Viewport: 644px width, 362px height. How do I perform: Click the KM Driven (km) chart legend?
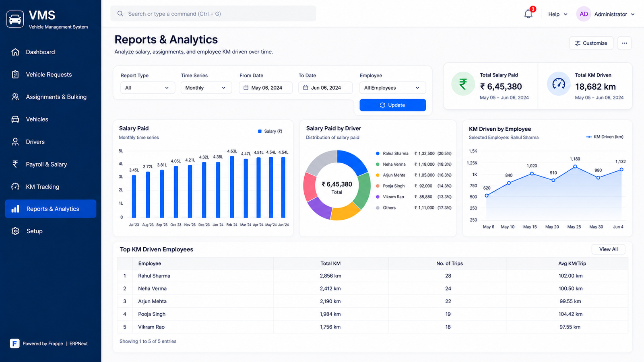[x=605, y=137]
